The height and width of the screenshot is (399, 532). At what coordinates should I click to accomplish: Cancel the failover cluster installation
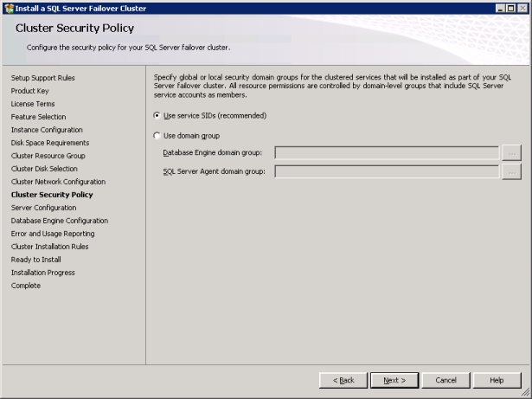click(x=445, y=380)
